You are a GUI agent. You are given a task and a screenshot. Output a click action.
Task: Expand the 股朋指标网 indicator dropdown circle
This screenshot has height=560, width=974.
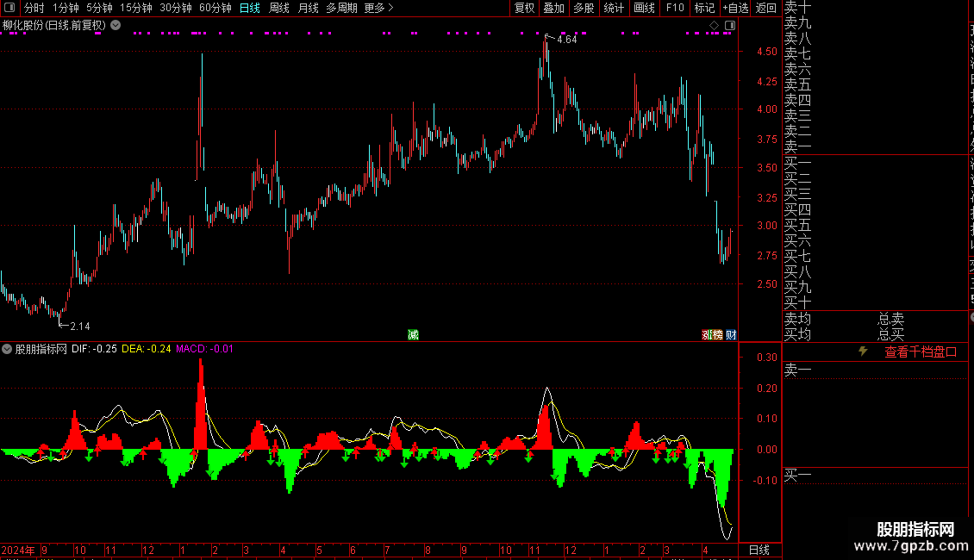pyautogui.click(x=7, y=349)
